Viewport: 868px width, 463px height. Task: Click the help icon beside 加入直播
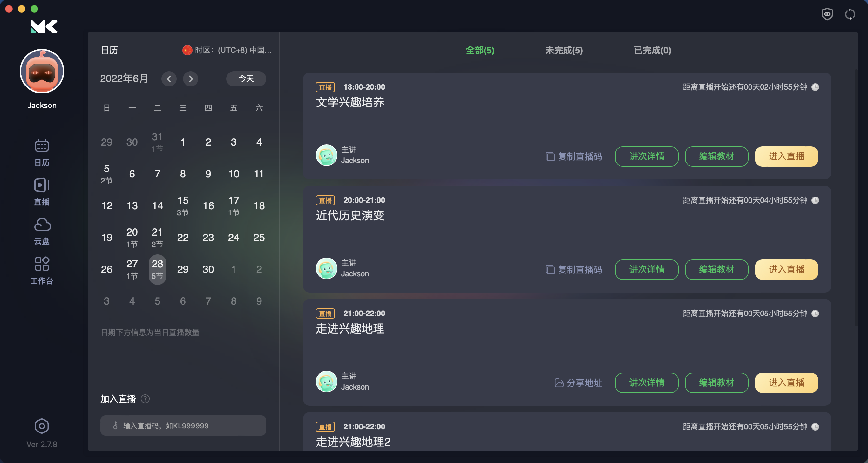(x=145, y=398)
